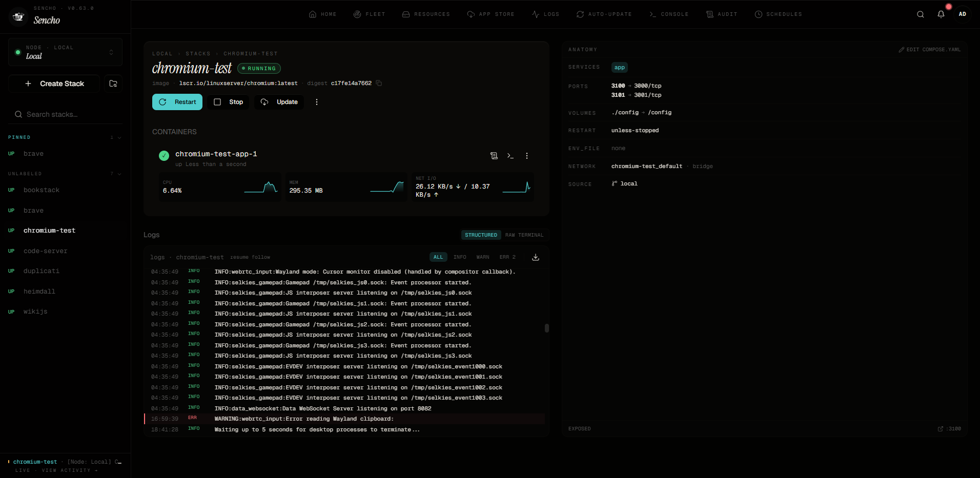Stop the chromium-test stack
The image size is (980, 478).
(228, 102)
